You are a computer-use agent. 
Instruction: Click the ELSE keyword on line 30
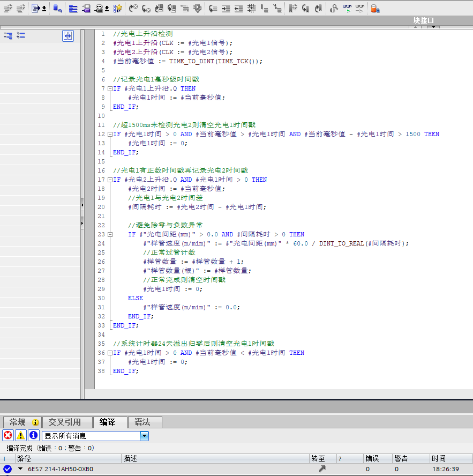click(x=136, y=298)
